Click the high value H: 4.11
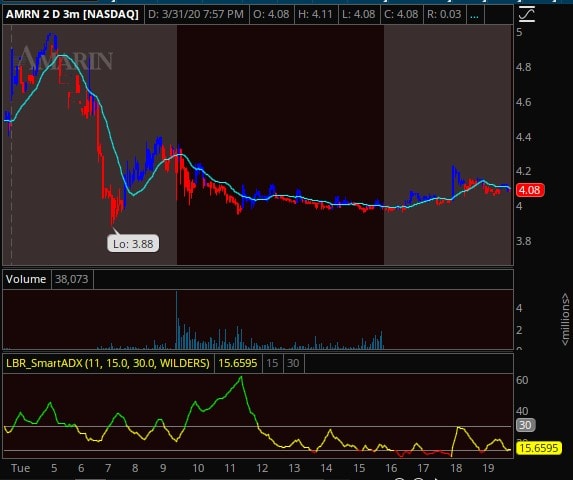Image resolution: width=573 pixels, height=480 pixels. point(315,14)
